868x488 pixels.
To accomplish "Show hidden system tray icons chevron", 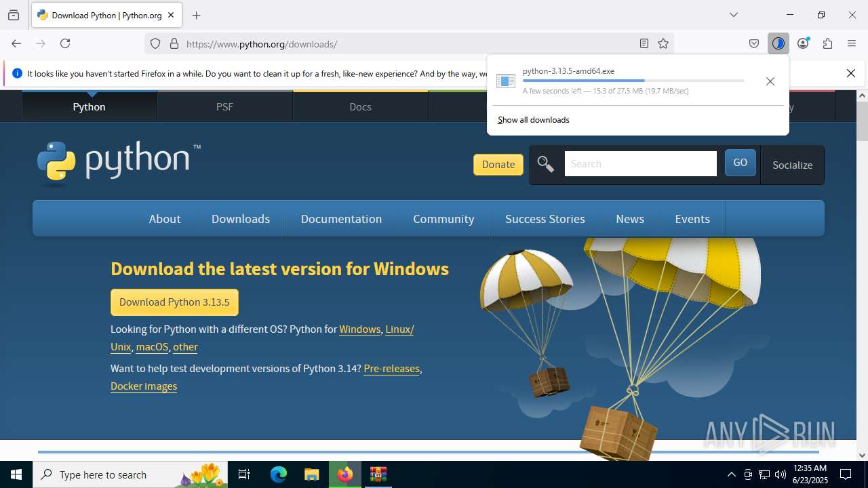I will 731,474.
